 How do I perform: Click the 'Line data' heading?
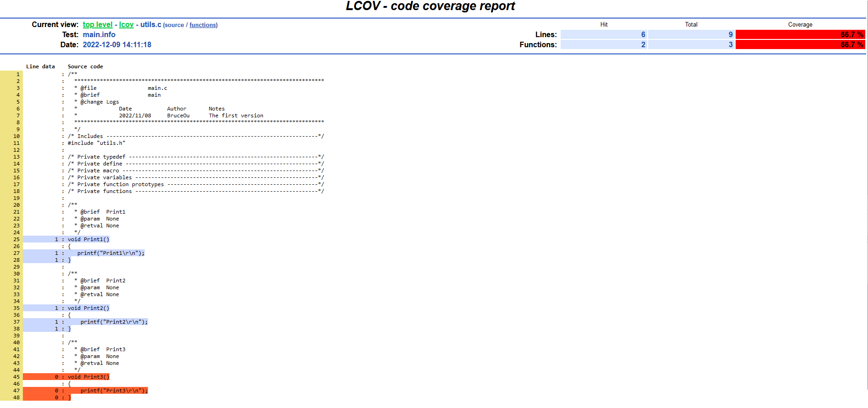tap(40, 67)
